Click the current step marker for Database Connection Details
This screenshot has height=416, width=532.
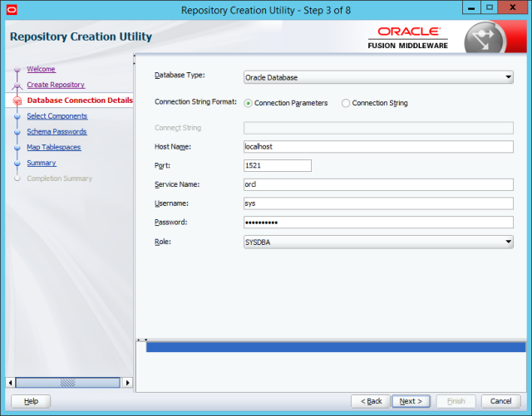tap(17, 100)
